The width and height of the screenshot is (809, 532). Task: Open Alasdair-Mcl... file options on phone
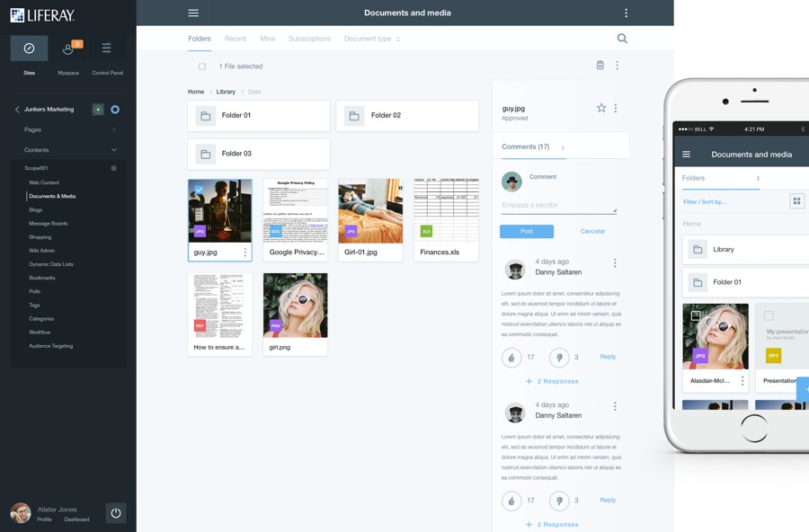(742, 381)
